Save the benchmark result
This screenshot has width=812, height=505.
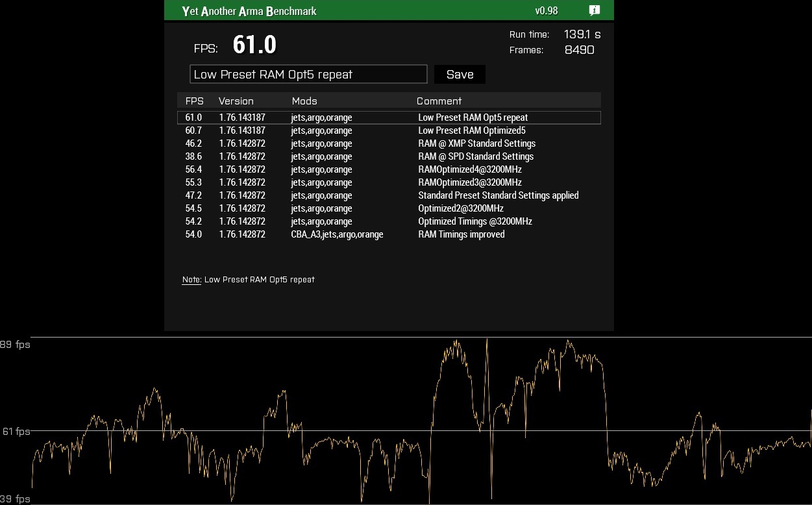[x=460, y=75]
